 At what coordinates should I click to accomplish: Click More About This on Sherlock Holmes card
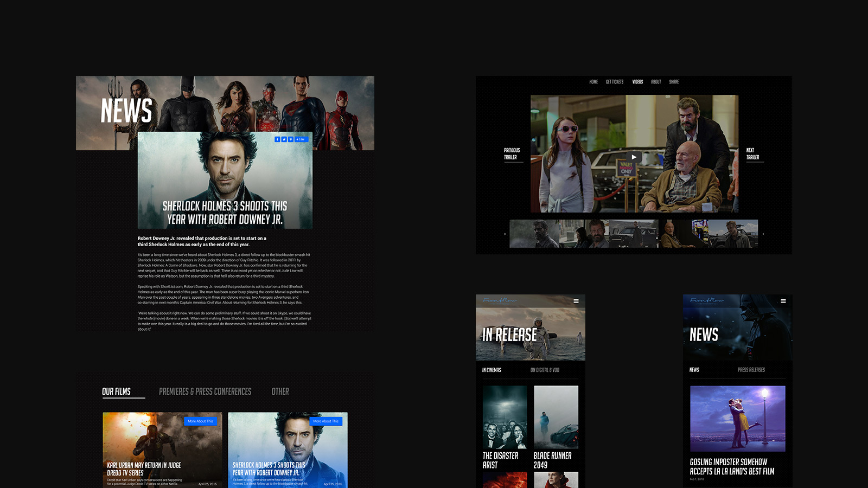point(325,421)
